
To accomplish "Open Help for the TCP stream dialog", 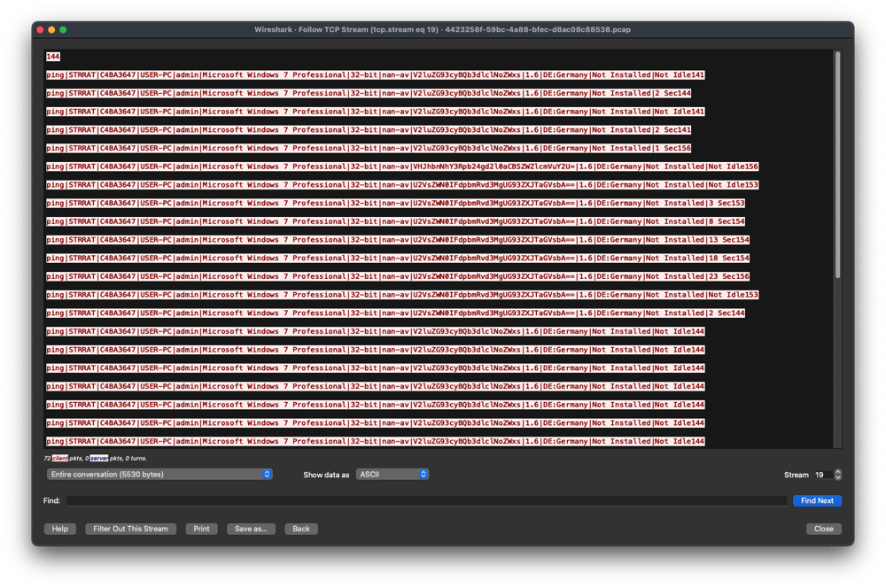I will tap(59, 529).
